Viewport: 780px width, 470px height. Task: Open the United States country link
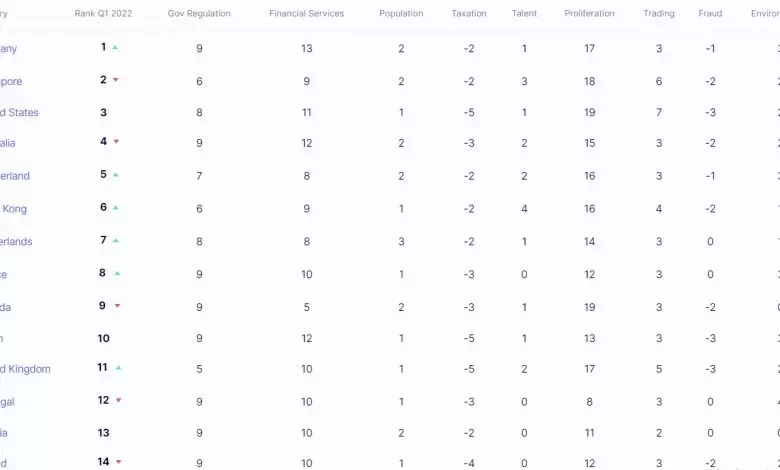click(x=19, y=113)
